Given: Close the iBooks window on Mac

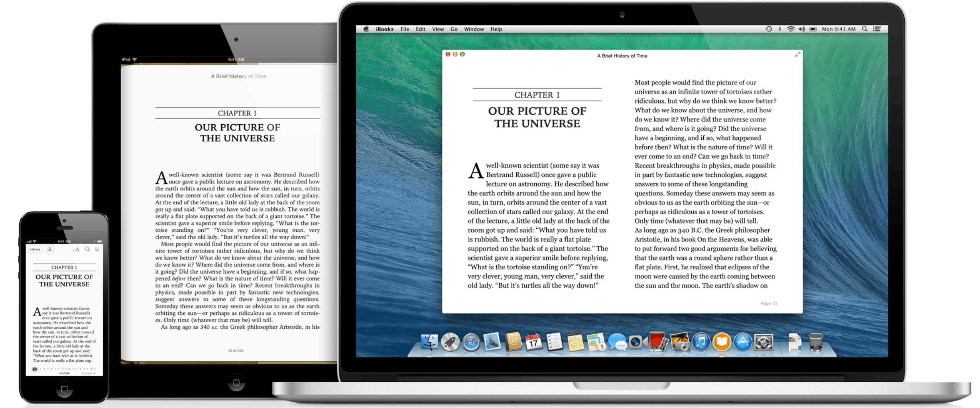Looking at the screenshot, I should pyautogui.click(x=448, y=54).
